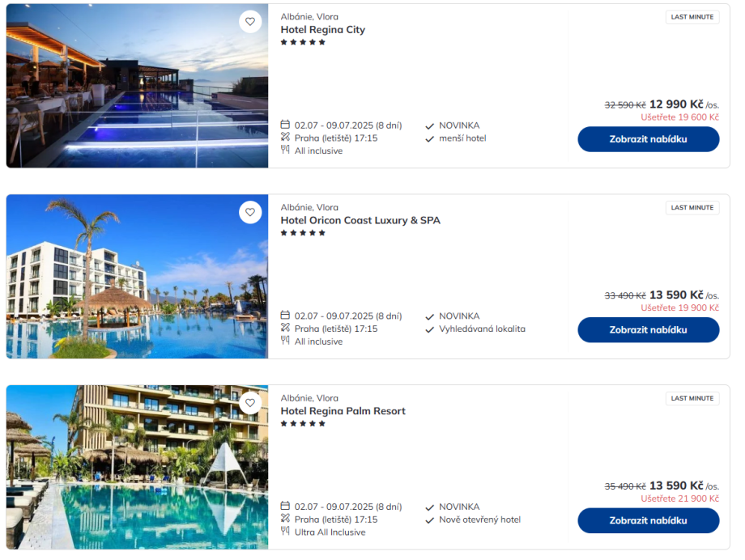Image resolution: width=745 pixels, height=560 pixels.
Task: View offer for Hotel Regina Palm Resort
Action: [648, 520]
